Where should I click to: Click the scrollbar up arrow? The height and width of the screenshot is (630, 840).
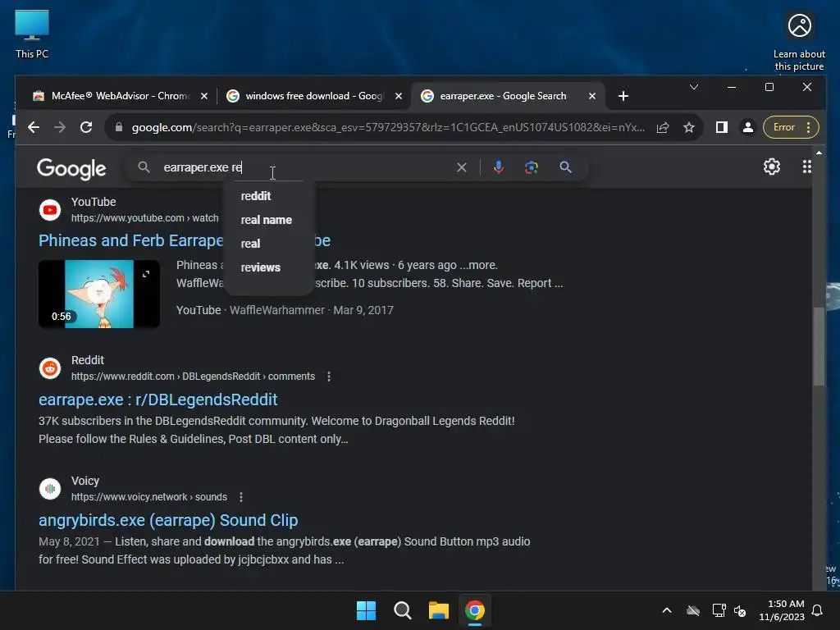(819, 153)
